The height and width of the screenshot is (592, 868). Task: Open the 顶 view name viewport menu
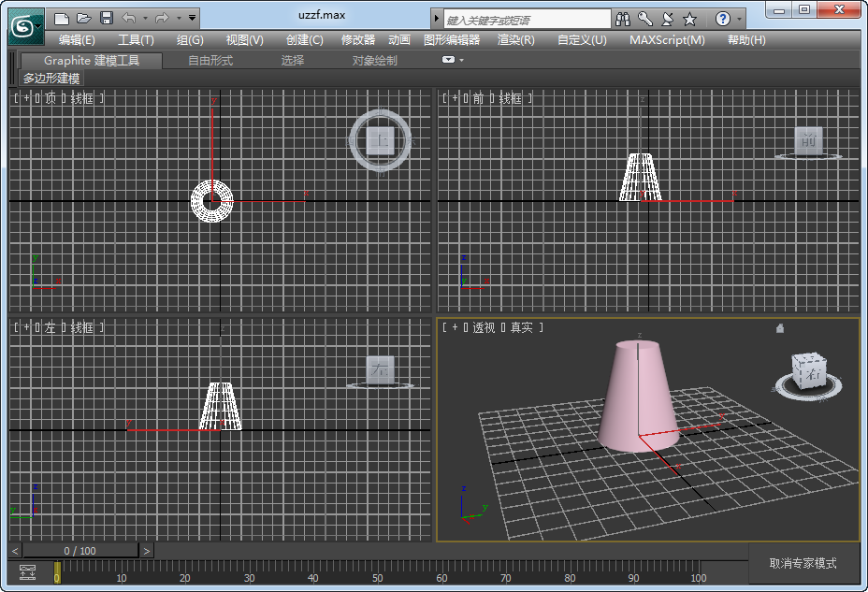tap(51, 98)
